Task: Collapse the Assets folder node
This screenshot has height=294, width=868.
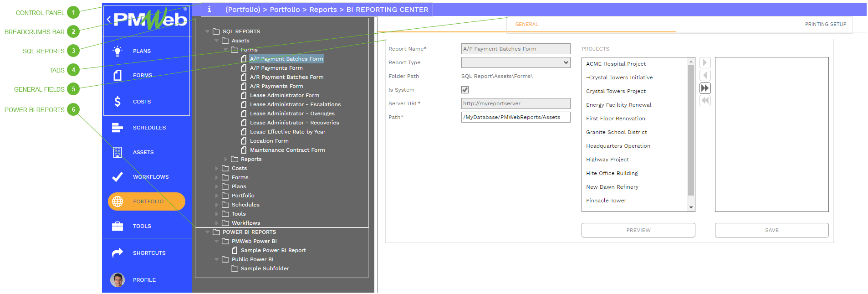Action: 216,41
